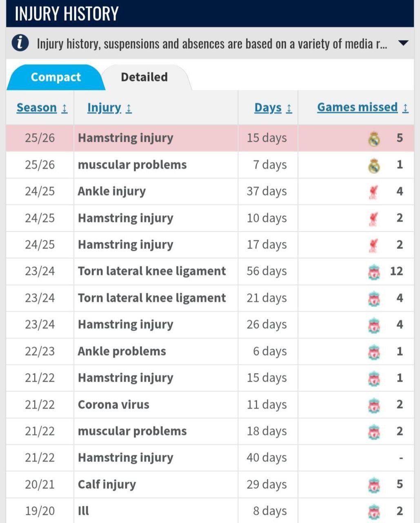Image resolution: width=420 pixels, height=523 pixels.
Task: Switch to the Detailed tab
Action: click(144, 77)
